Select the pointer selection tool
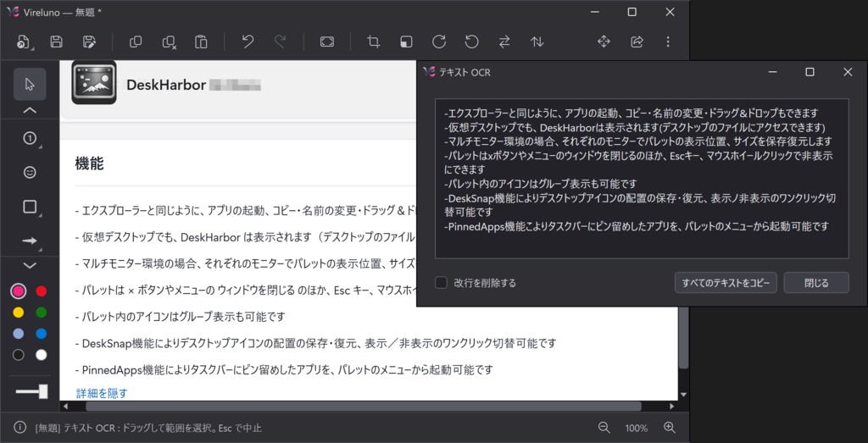 point(30,84)
